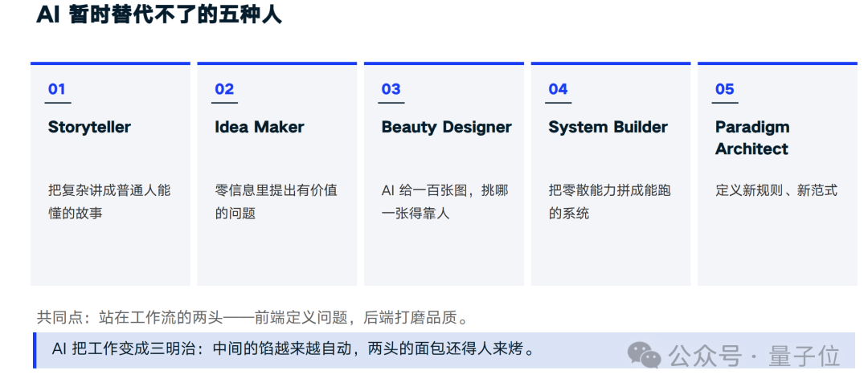Select the "Storyteller" card title
Image resolution: width=868 pixels, height=391 pixels.
pos(89,127)
